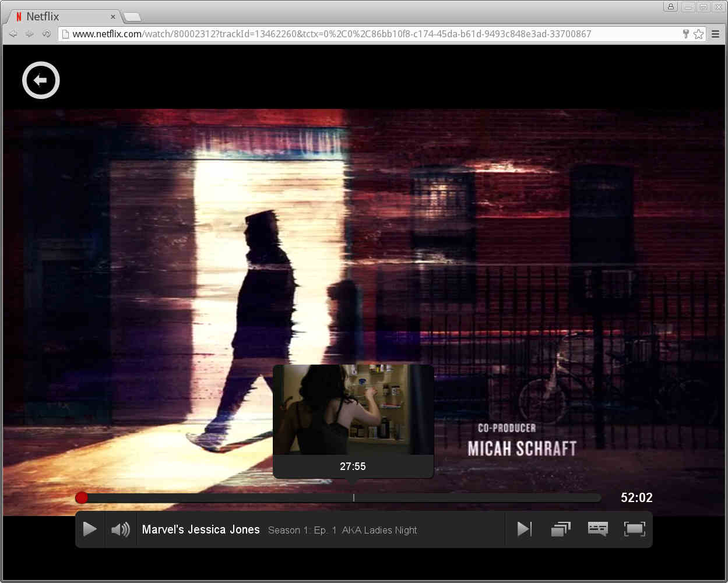Click the 27:55 preview thumbnail

click(x=353, y=409)
